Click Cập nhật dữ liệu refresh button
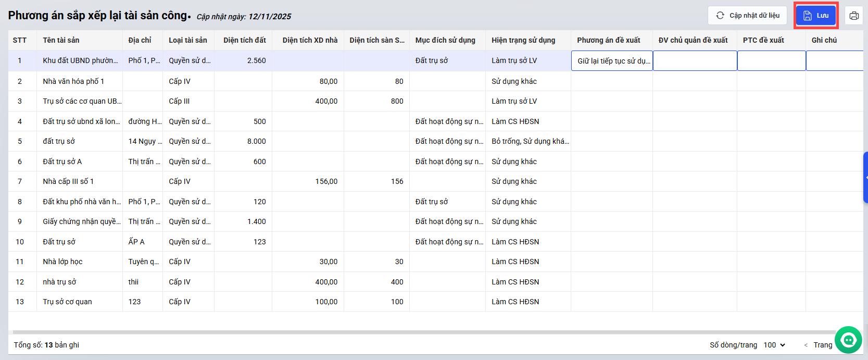This screenshot has height=360, width=868. coord(747,16)
